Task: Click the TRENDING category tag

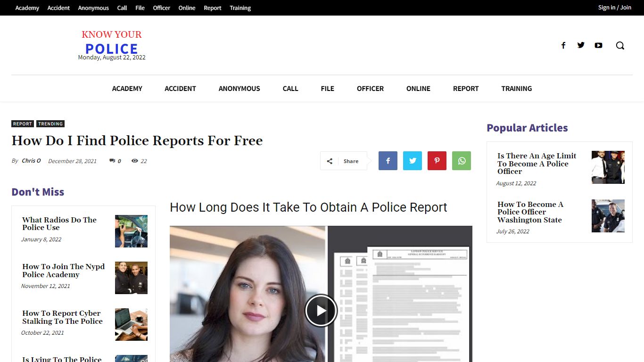Action: coord(50,123)
